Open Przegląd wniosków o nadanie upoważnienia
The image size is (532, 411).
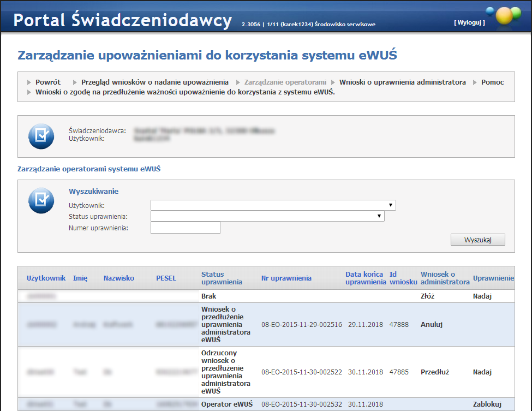point(154,82)
